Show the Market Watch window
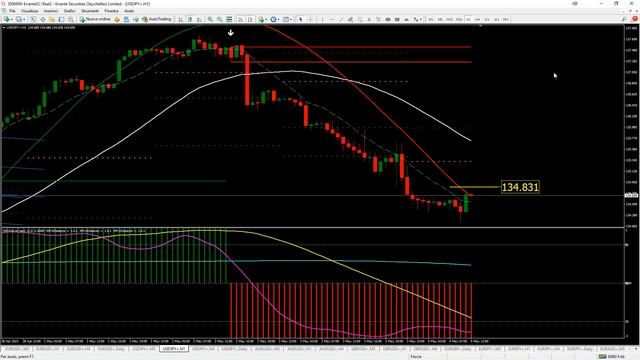This screenshot has width=640, height=360. (x=33, y=19)
